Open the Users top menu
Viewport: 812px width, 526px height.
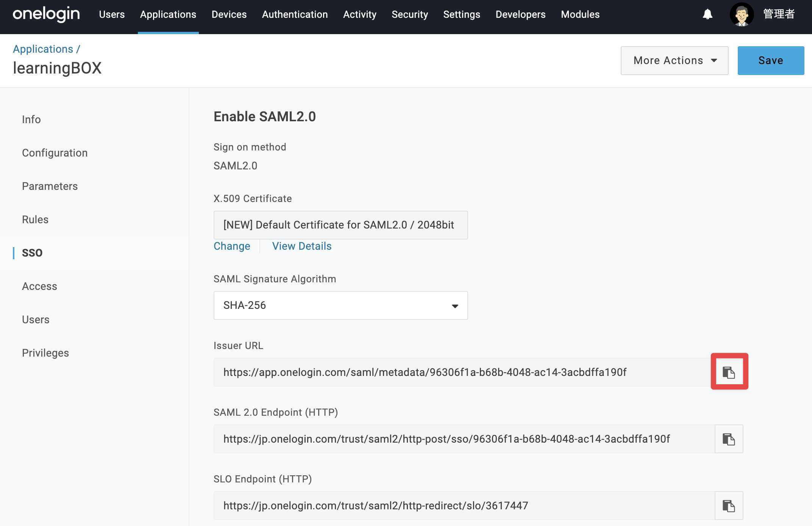112,14
